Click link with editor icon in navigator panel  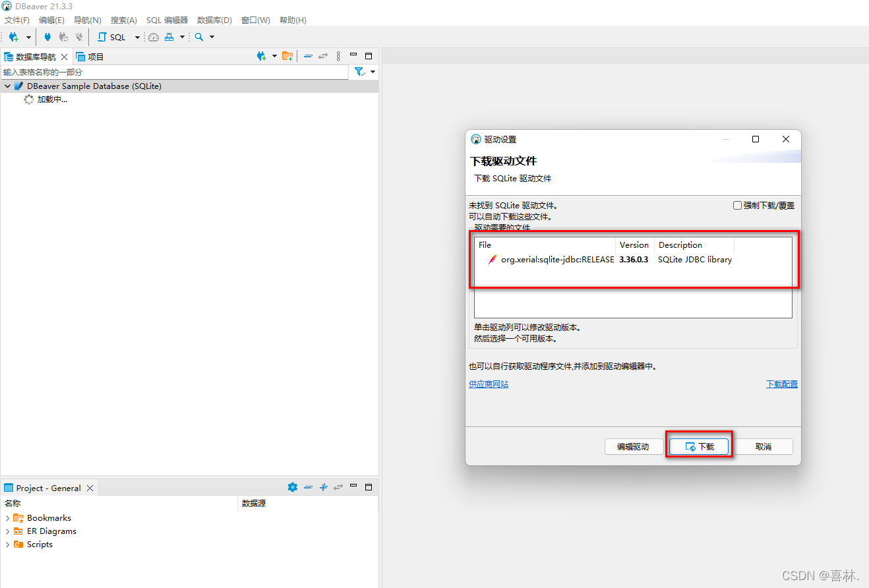click(323, 57)
